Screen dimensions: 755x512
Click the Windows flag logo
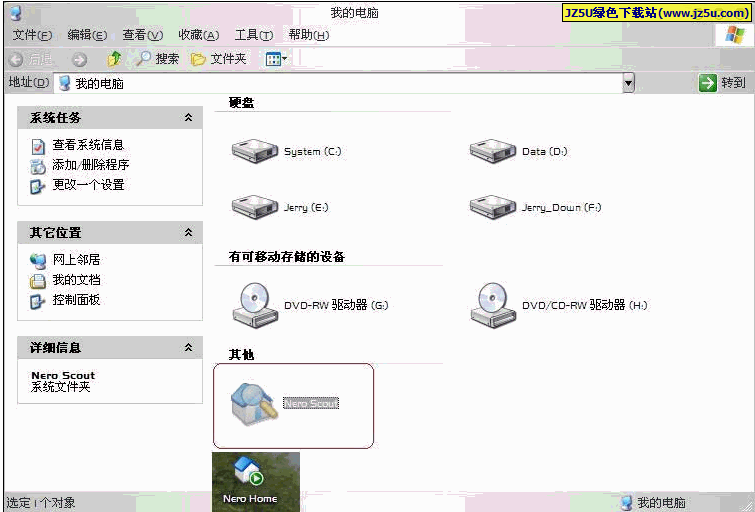(734, 35)
